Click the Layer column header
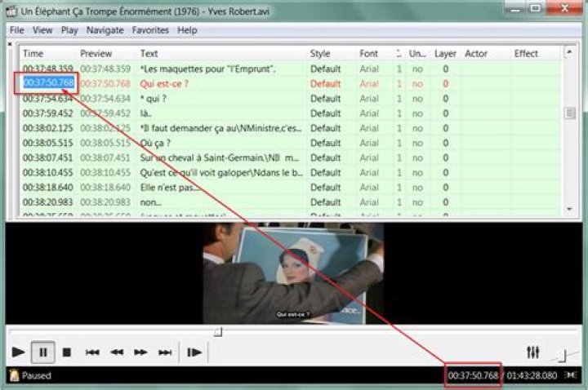Viewport: 588px width, 390px height. [x=445, y=54]
